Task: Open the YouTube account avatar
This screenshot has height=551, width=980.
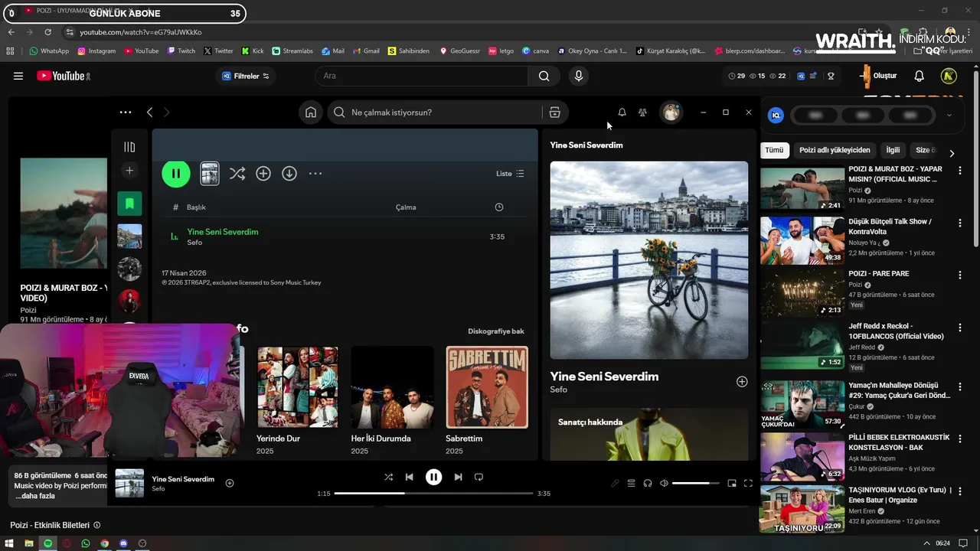Action: [949, 76]
